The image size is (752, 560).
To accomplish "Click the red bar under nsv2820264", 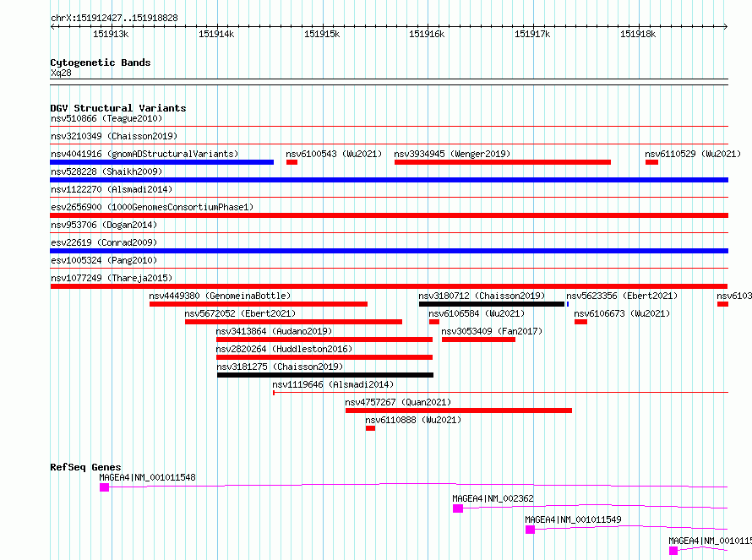I will click(x=324, y=357).
